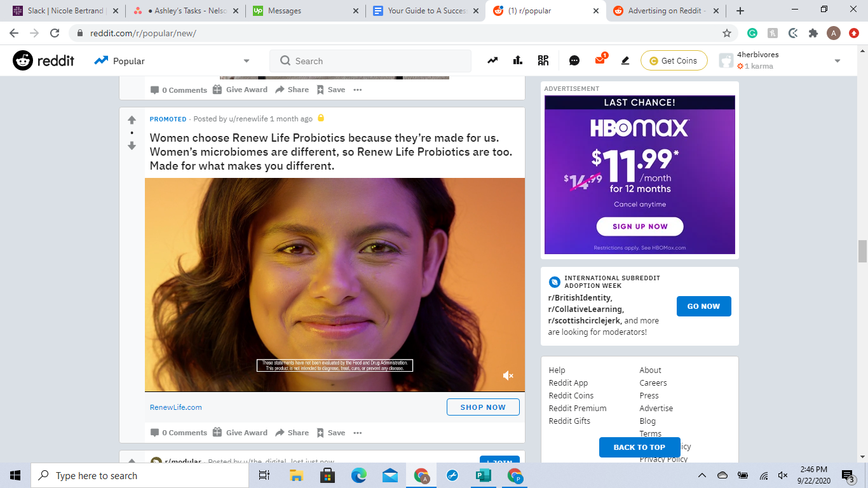This screenshot has width=868, height=488.
Task: Click the lock icon beside u/renewlife
Action: coord(321,118)
